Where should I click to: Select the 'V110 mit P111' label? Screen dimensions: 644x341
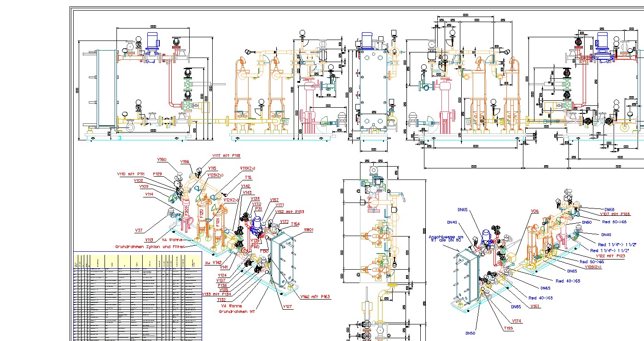[x=130, y=174]
